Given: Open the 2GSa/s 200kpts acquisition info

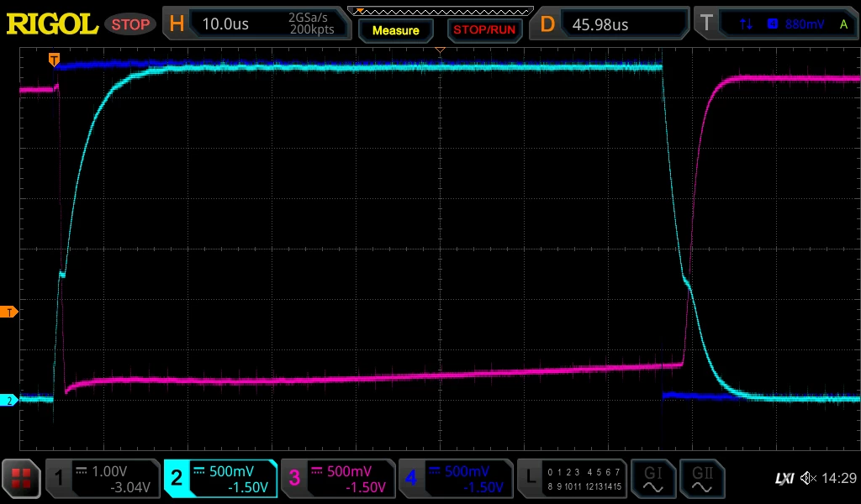Looking at the screenshot, I should (x=311, y=24).
